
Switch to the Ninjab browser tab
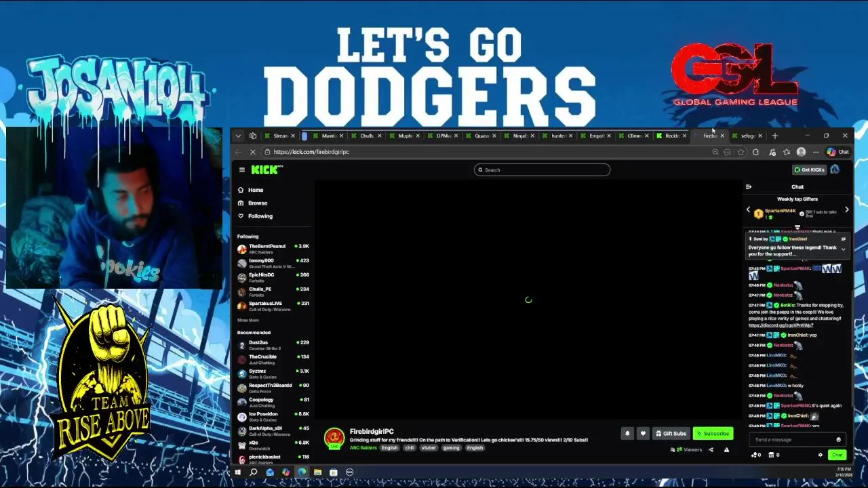tap(520, 136)
